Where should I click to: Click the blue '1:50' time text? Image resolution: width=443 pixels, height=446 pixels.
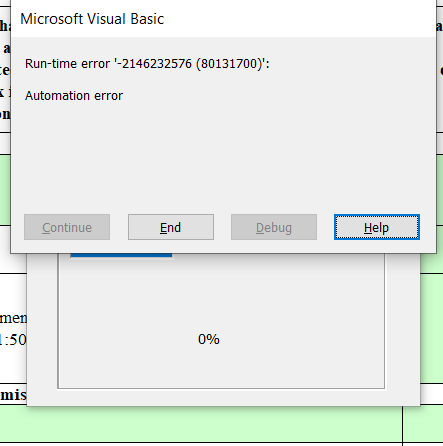[x=13, y=340]
